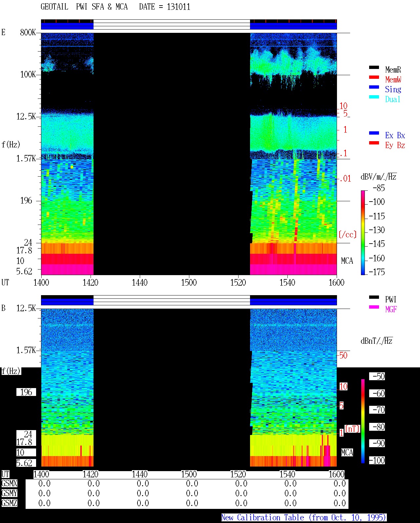Click the 100K frequency axis label

pyautogui.click(x=28, y=74)
